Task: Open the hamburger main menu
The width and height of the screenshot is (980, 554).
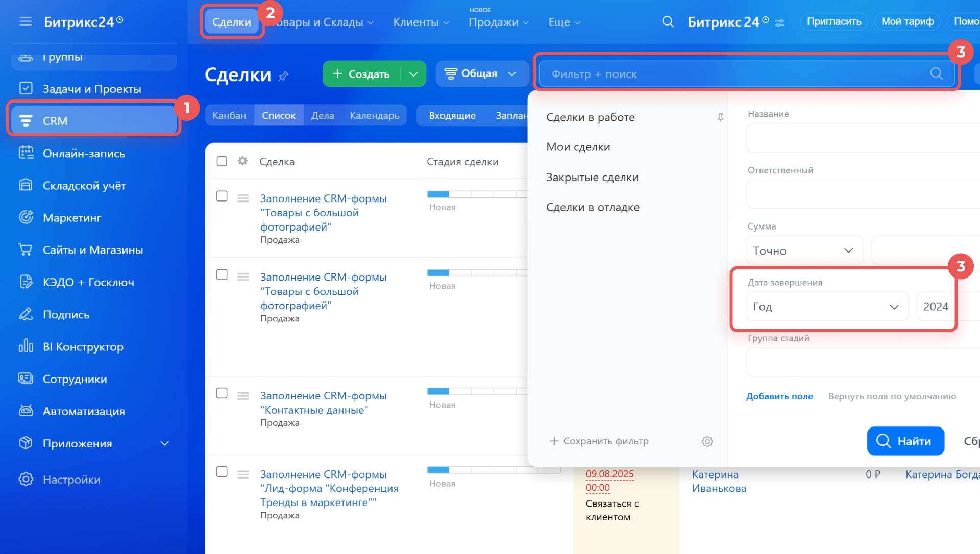Action: pos(26,21)
